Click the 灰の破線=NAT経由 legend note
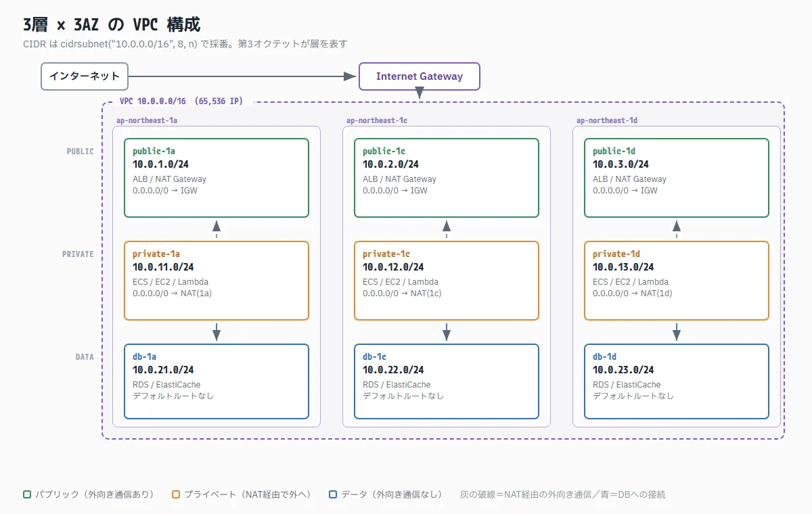This screenshot has width=812, height=514. click(563, 494)
